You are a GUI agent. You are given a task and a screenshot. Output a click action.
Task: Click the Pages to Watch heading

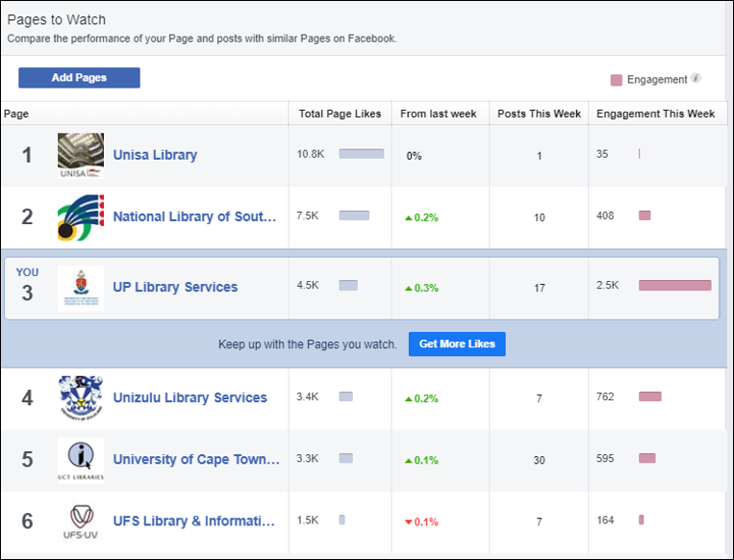click(x=56, y=19)
